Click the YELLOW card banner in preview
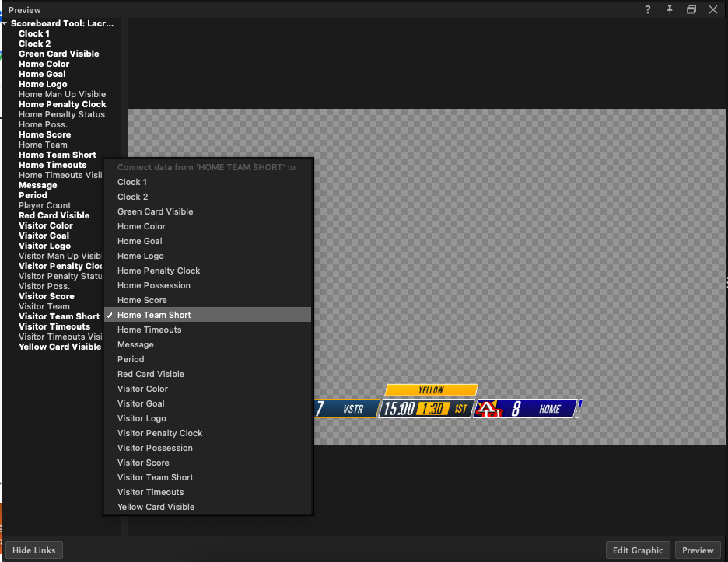Viewport: 728px width, 562px height. [432, 390]
